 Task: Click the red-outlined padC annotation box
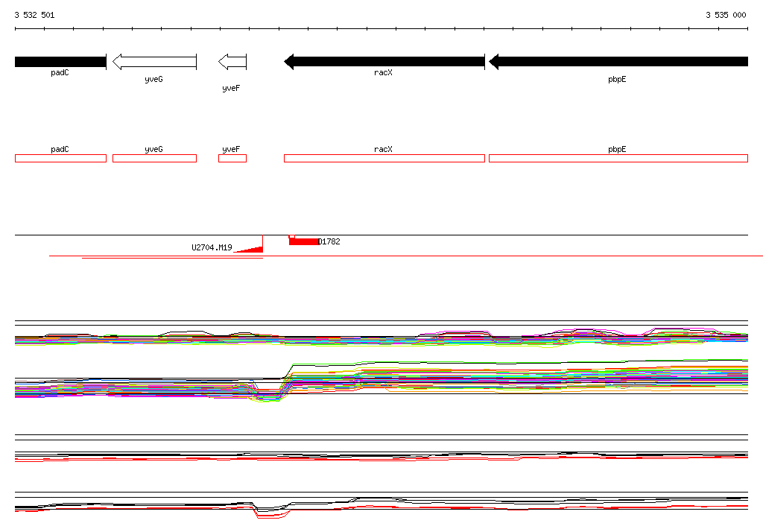(x=60, y=158)
